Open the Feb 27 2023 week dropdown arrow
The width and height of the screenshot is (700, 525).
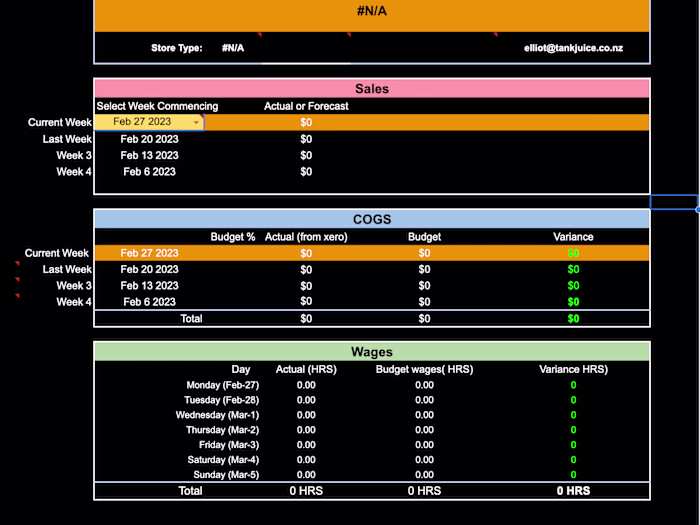tap(196, 122)
